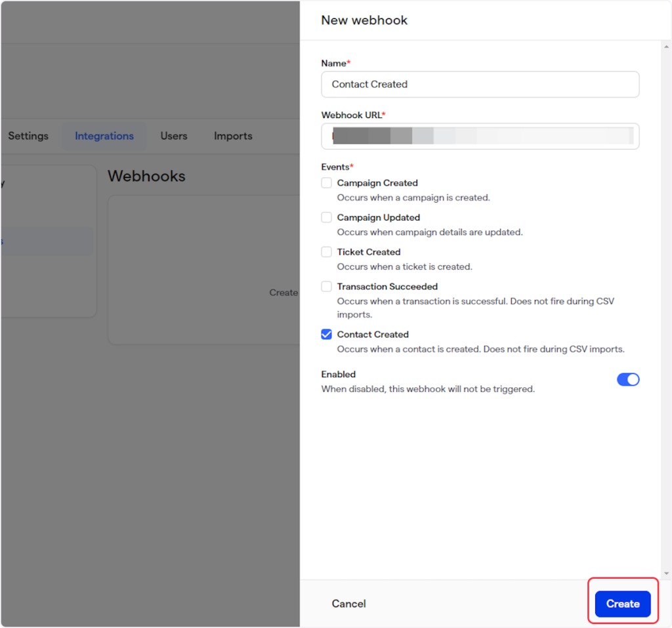Select the Transaction Succeeded checkbox
Viewport: 672px width, 628px height.
(x=326, y=287)
